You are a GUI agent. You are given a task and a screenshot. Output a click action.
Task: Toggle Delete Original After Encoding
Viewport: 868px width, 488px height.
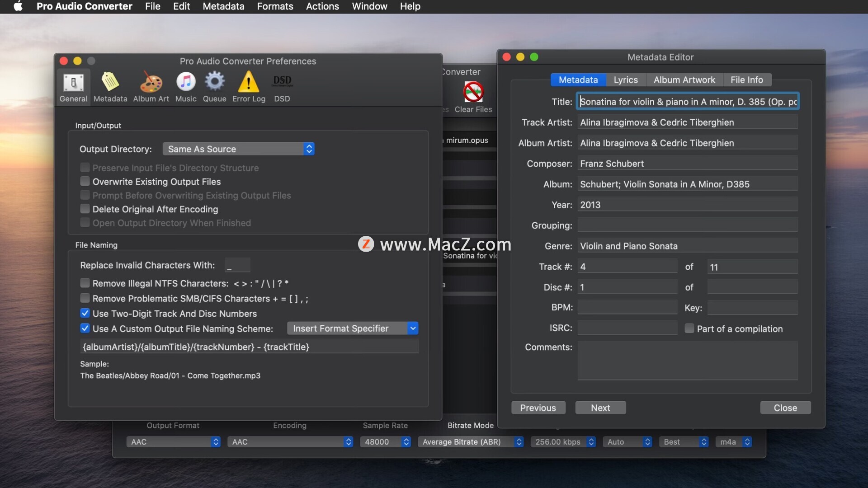point(85,209)
